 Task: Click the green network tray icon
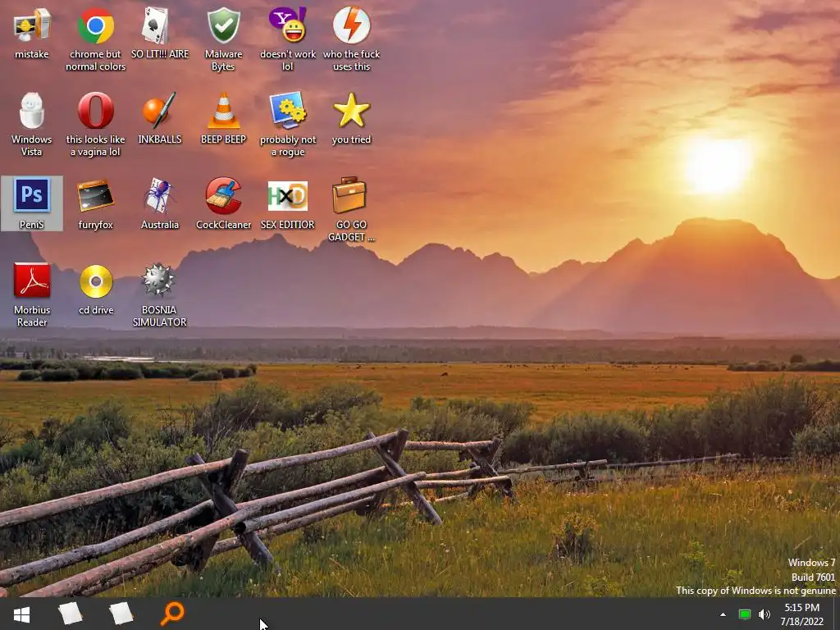pos(744,614)
